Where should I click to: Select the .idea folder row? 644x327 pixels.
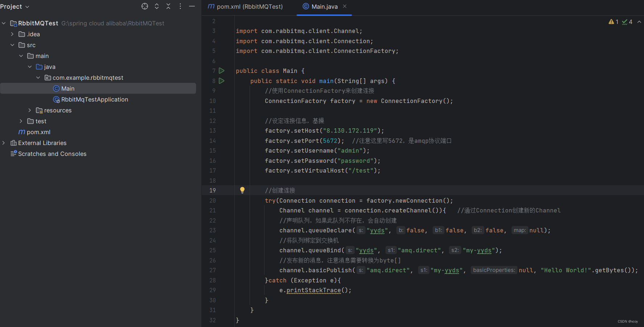[98, 34]
